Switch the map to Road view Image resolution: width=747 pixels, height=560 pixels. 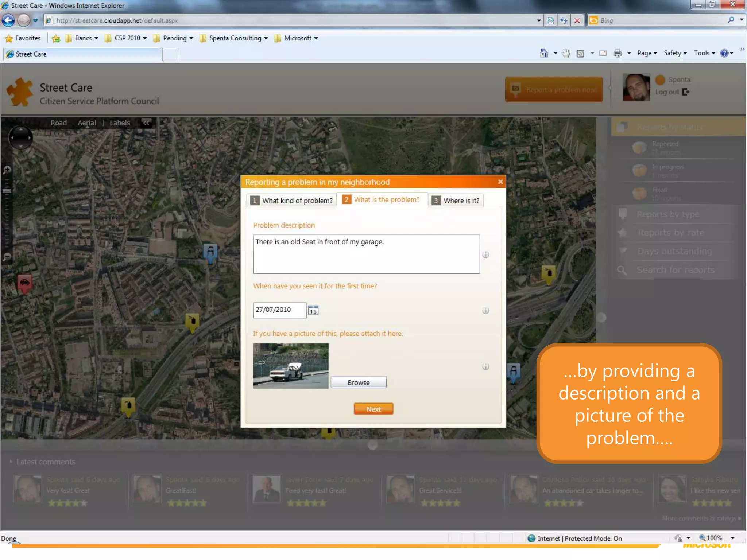[58, 123]
